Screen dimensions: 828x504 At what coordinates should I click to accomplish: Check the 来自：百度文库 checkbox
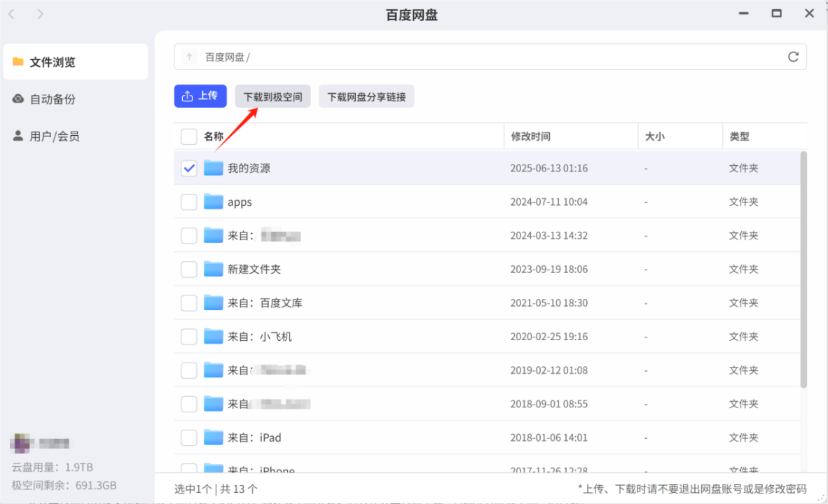pos(189,303)
